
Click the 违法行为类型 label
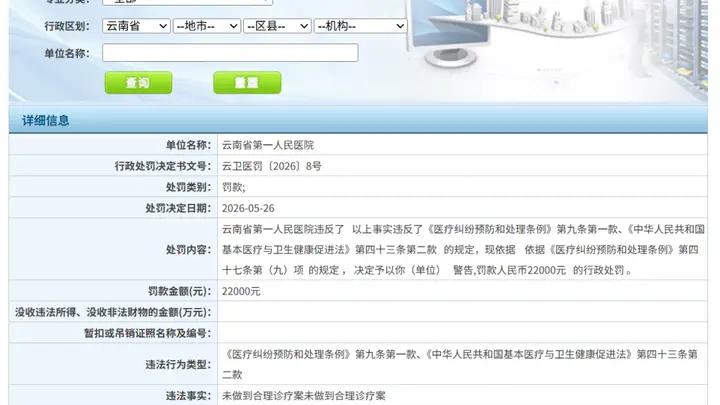point(178,365)
